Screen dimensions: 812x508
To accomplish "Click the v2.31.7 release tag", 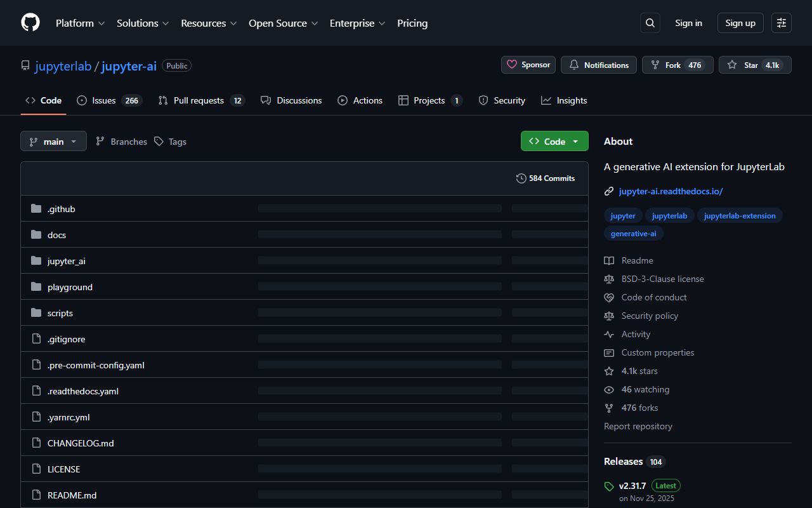I will click(x=632, y=486).
